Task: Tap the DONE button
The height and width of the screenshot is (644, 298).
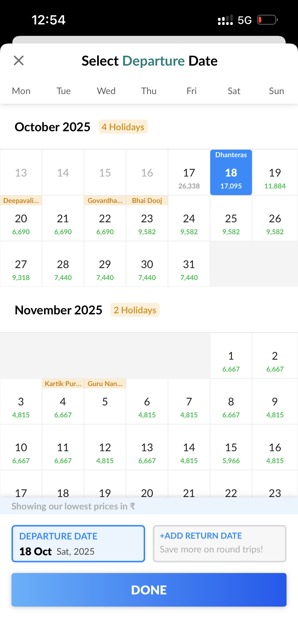Action: pos(149,590)
